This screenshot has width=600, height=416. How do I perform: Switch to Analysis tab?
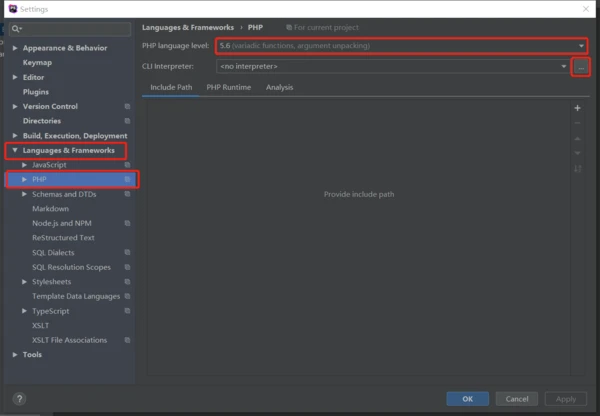coord(279,87)
